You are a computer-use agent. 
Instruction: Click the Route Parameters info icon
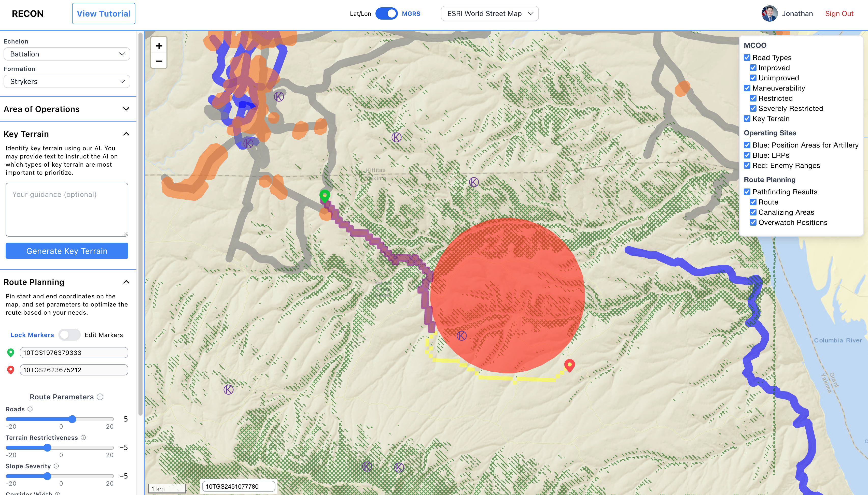click(x=100, y=397)
